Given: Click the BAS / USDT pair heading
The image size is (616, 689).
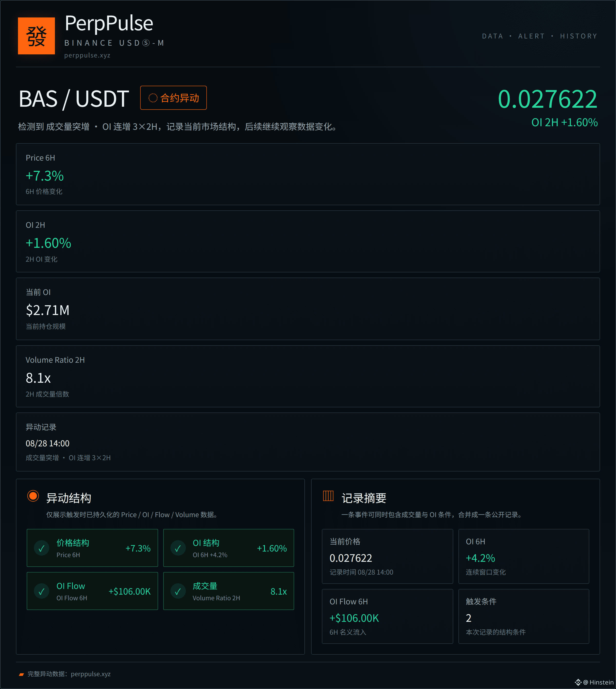Looking at the screenshot, I should pos(74,99).
